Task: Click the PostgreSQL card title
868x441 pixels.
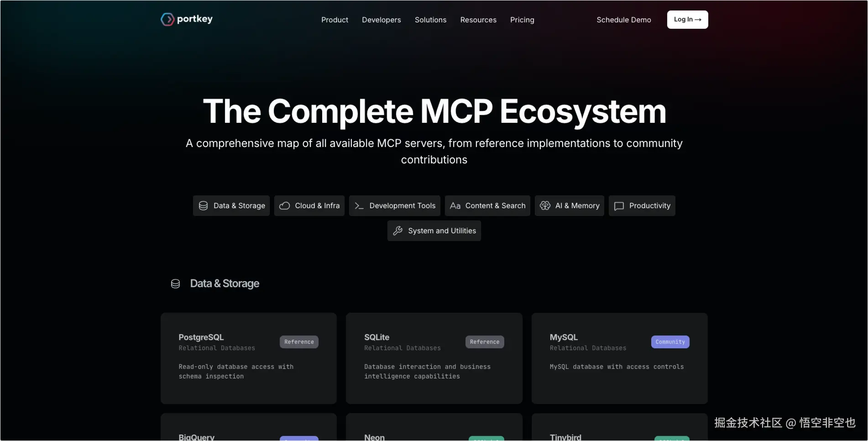Action: click(201, 337)
